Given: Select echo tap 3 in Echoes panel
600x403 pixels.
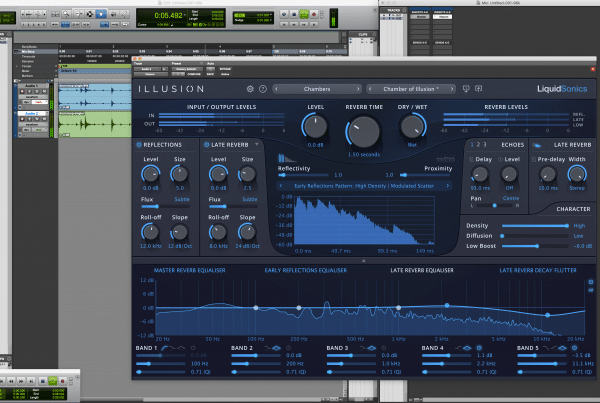Looking at the screenshot, I should 485,145.
